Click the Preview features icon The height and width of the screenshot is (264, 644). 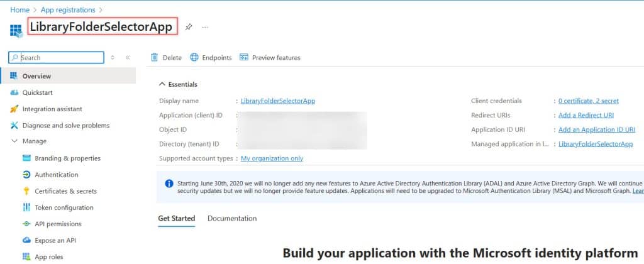point(244,57)
